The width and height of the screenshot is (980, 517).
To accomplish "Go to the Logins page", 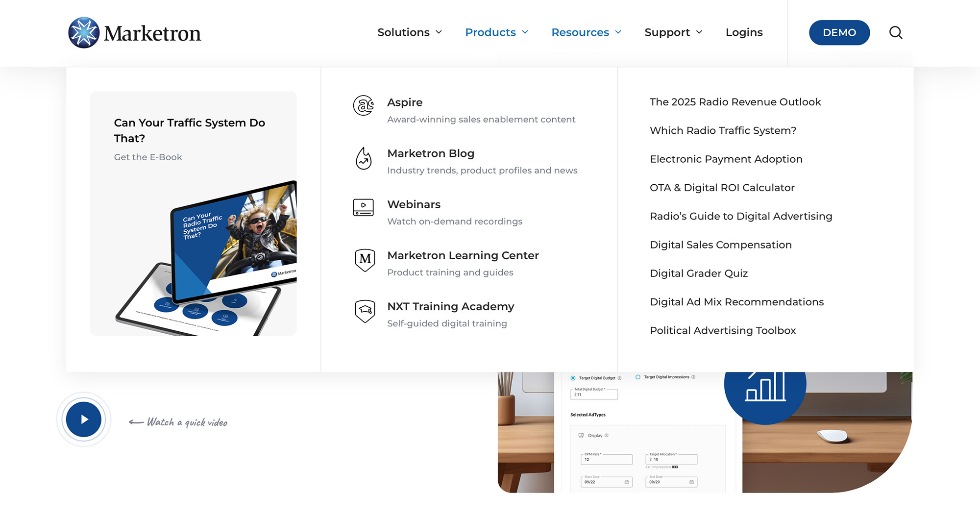I will click(x=744, y=32).
